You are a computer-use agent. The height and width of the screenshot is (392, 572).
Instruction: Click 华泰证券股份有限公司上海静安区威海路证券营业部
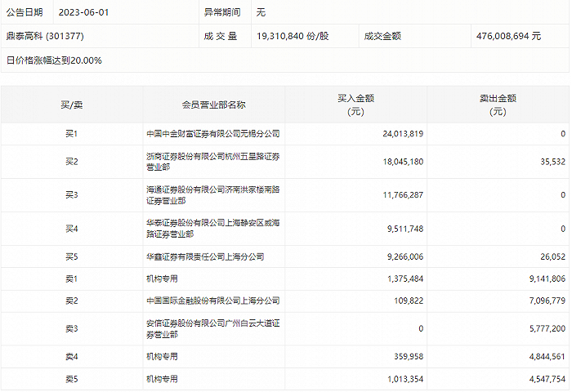pyautogui.click(x=213, y=229)
